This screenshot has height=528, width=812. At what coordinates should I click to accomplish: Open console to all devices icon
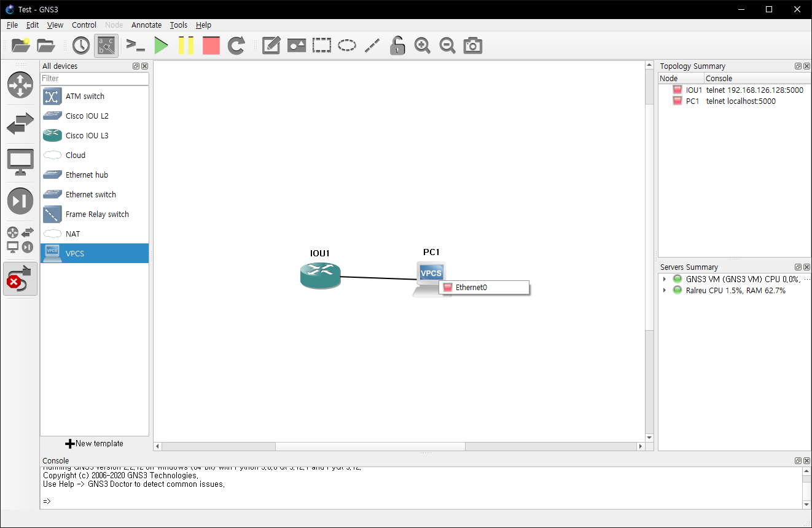136,45
